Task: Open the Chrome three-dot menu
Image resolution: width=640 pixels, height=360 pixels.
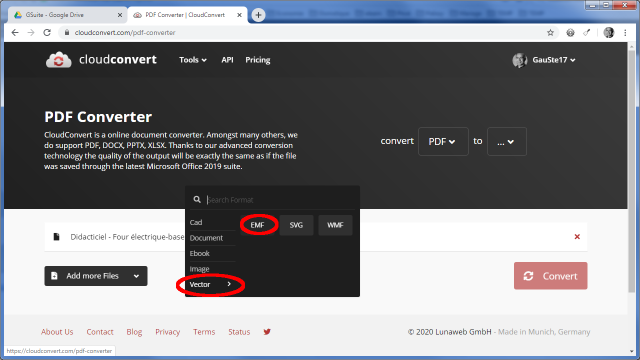Action: click(x=625, y=33)
